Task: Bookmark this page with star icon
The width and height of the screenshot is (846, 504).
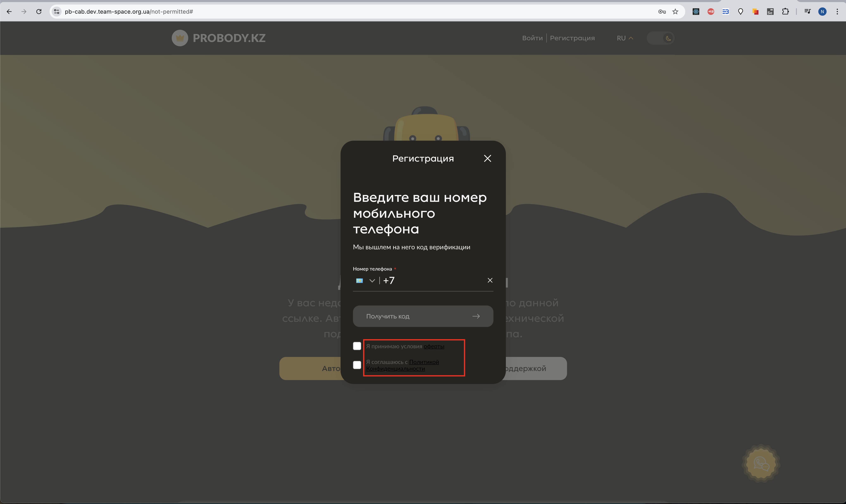Action: pos(675,12)
